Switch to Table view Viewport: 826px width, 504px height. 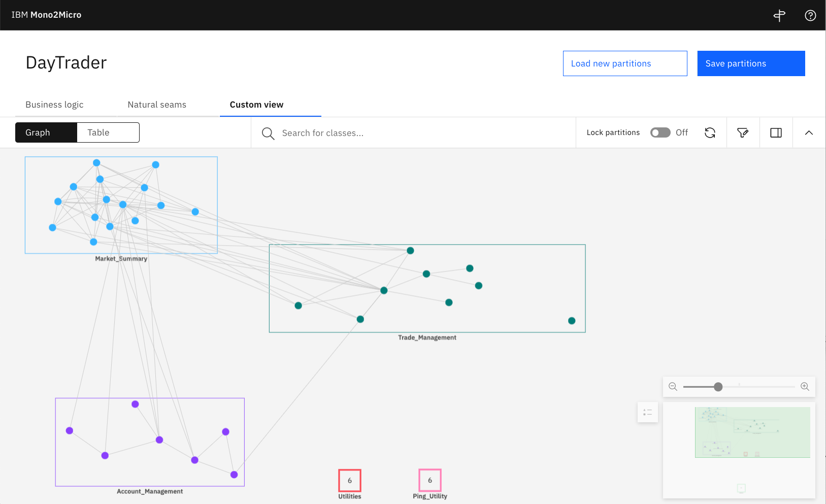pos(108,132)
